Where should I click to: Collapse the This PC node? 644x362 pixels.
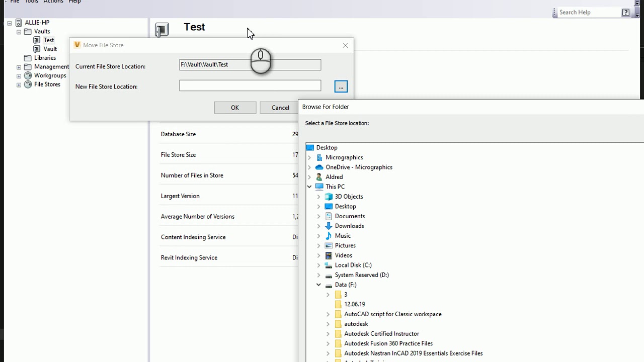click(309, 187)
